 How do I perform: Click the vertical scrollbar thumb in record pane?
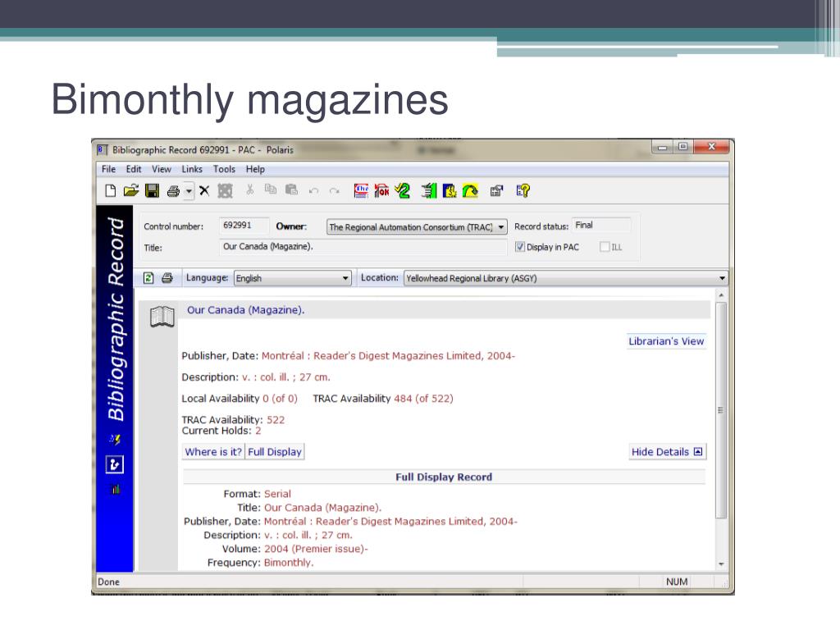[x=721, y=410]
